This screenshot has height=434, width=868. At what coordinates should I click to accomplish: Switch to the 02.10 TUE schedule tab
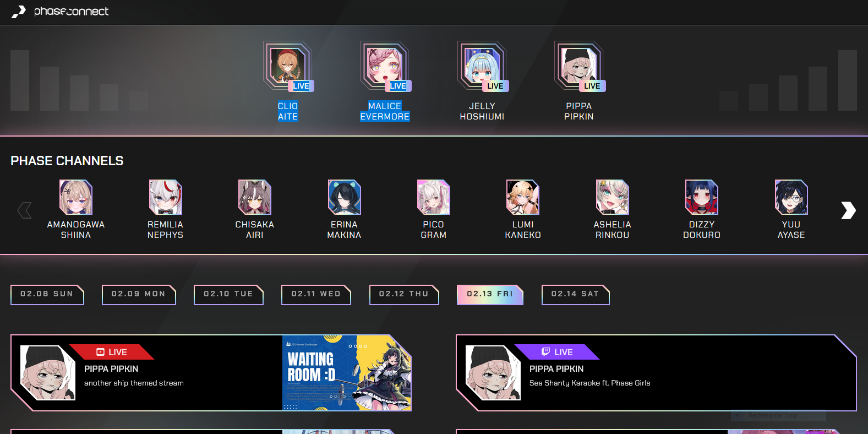228,295
